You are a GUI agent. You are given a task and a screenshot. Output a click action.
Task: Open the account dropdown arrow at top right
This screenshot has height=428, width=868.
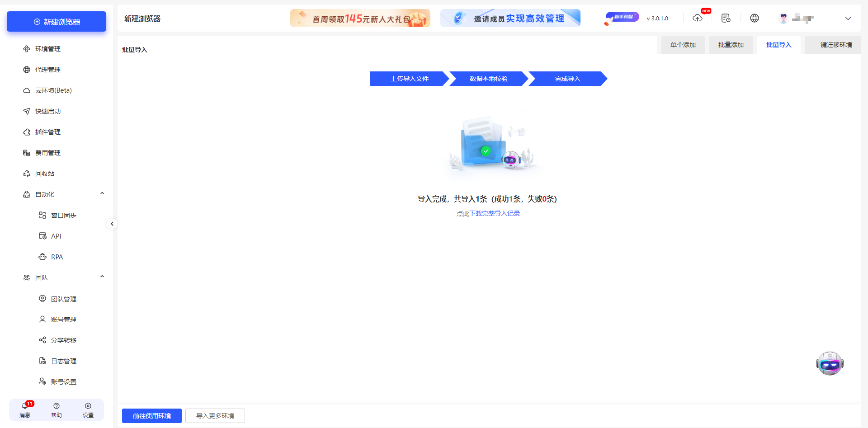point(848,19)
